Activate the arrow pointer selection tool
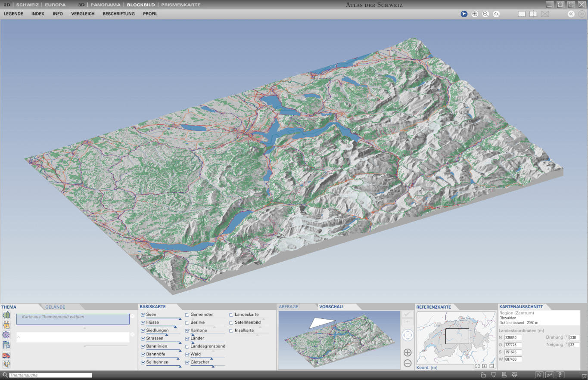This screenshot has width=588, height=380. [x=464, y=14]
